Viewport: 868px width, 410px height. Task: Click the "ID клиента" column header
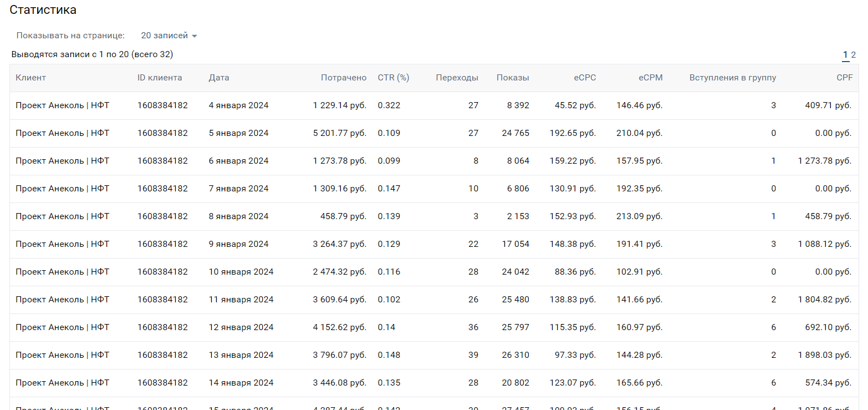160,78
